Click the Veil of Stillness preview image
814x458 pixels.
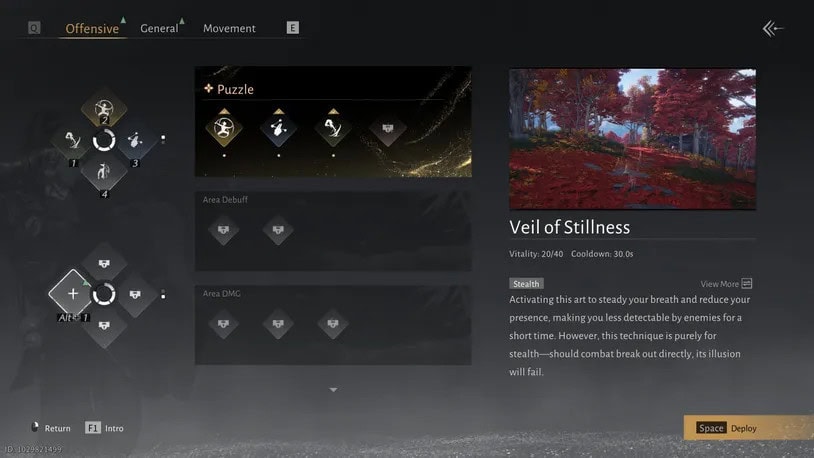point(632,139)
